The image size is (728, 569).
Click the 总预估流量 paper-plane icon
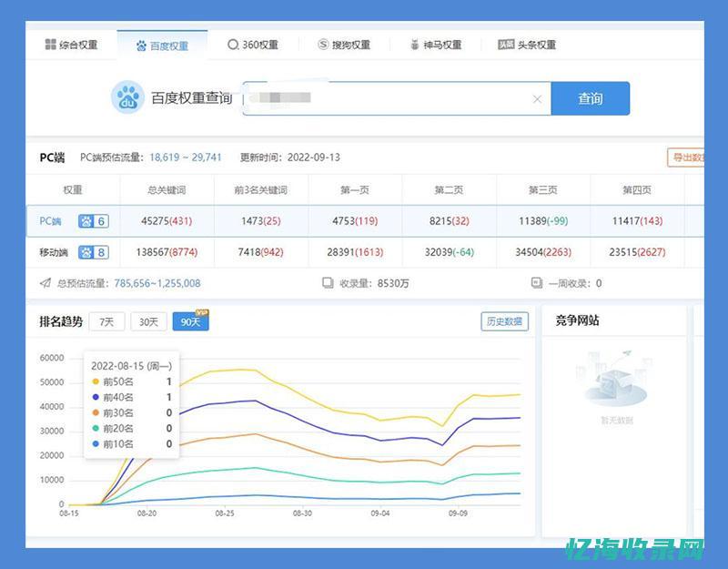click(x=45, y=283)
